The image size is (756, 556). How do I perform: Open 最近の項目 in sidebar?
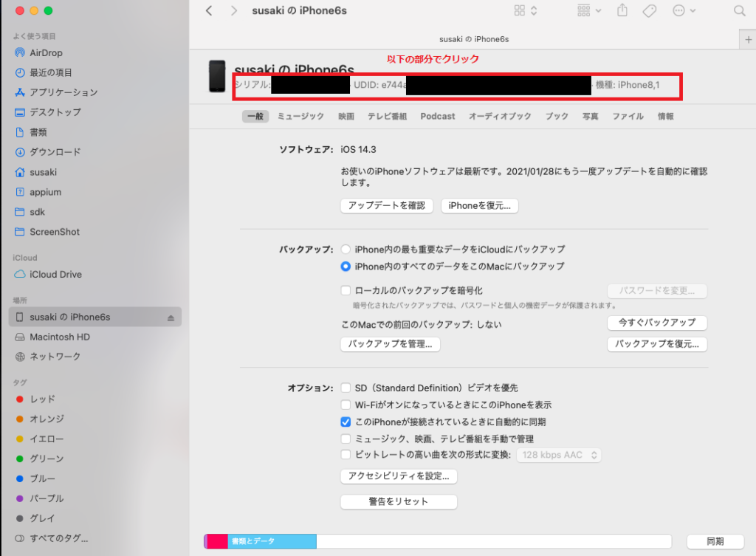click(51, 72)
